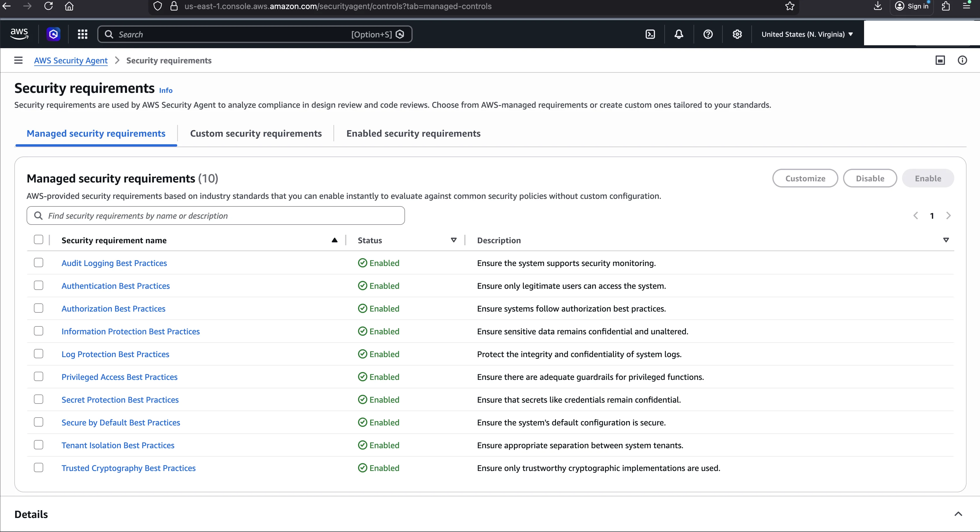980x532 pixels.
Task: Open the browser hamburger menu
Action: click(x=967, y=6)
